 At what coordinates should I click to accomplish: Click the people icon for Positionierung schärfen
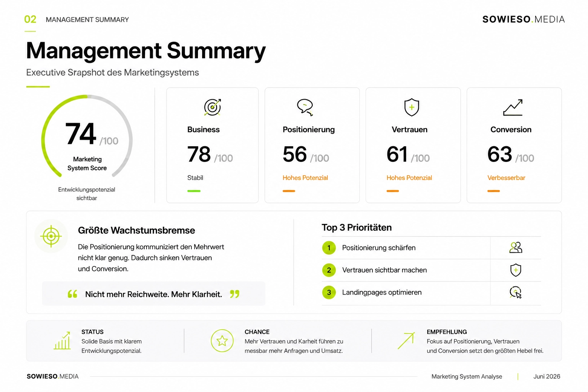pos(516,248)
